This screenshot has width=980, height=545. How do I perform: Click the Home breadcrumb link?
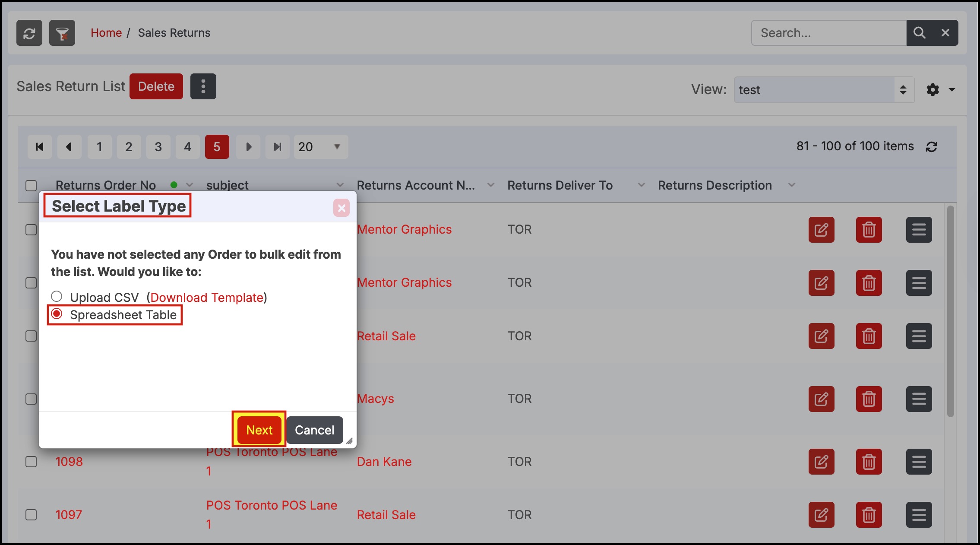pyautogui.click(x=106, y=33)
